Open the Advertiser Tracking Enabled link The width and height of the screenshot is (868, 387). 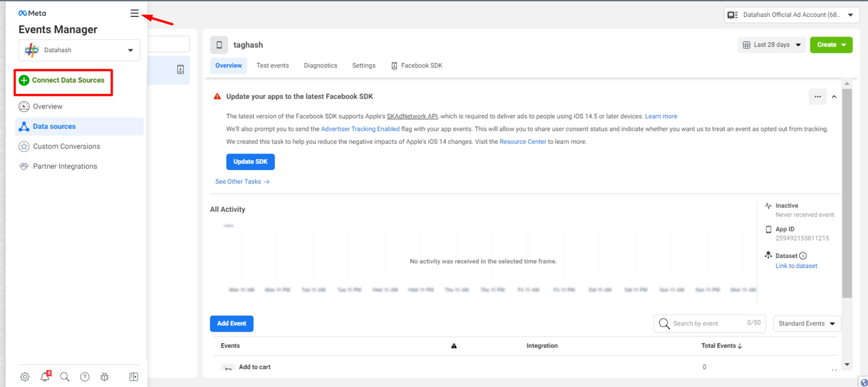pyautogui.click(x=360, y=129)
